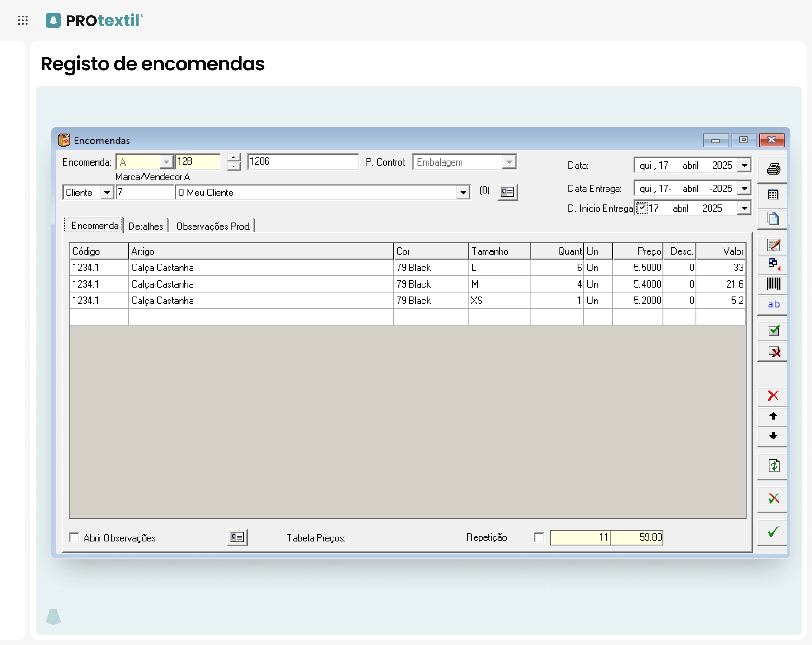Click the green checkmark confirm icon
The image size is (812, 645).
click(x=773, y=532)
